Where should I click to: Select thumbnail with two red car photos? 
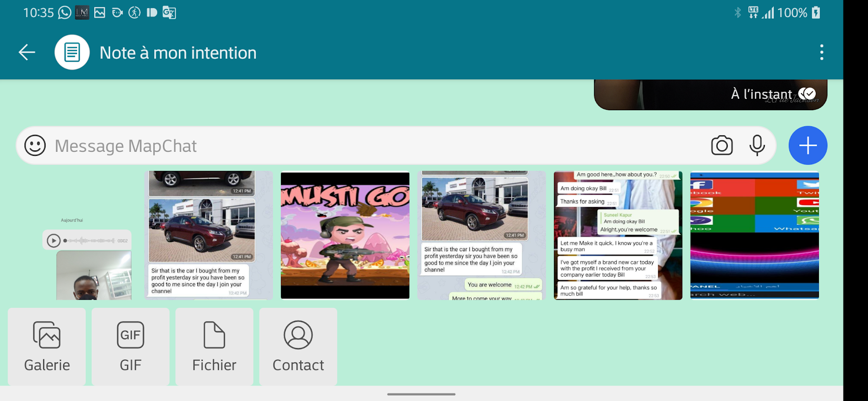click(x=209, y=236)
